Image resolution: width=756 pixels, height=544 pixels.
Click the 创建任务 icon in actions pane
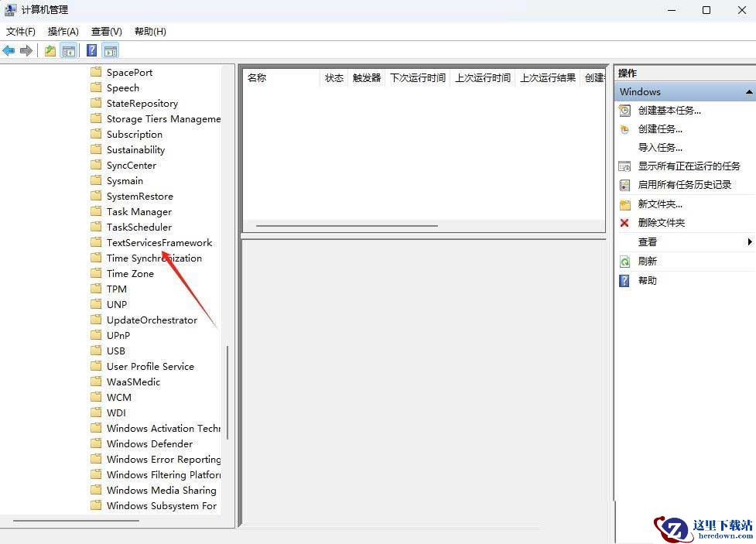coord(624,129)
